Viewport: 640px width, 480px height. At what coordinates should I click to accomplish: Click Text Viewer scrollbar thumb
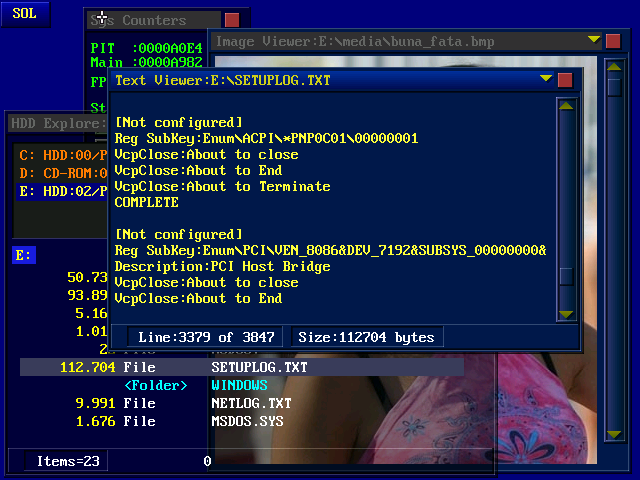click(x=566, y=277)
